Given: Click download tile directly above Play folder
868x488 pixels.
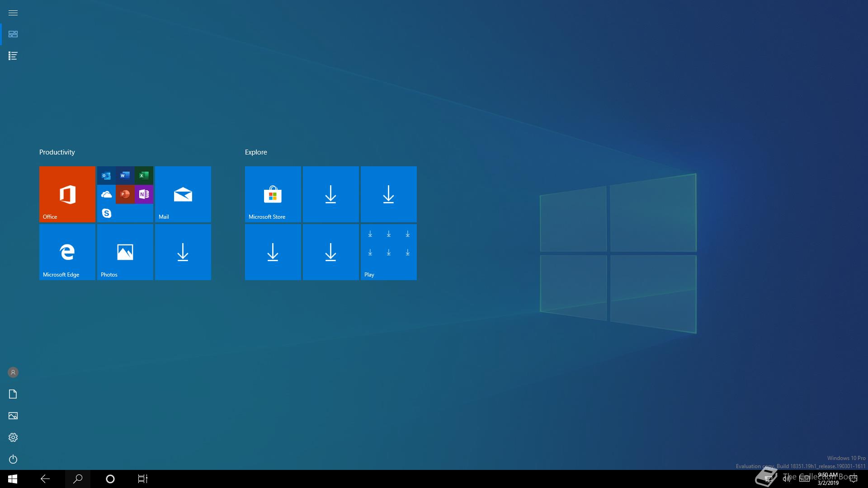Looking at the screenshot, I should (389, 194).
